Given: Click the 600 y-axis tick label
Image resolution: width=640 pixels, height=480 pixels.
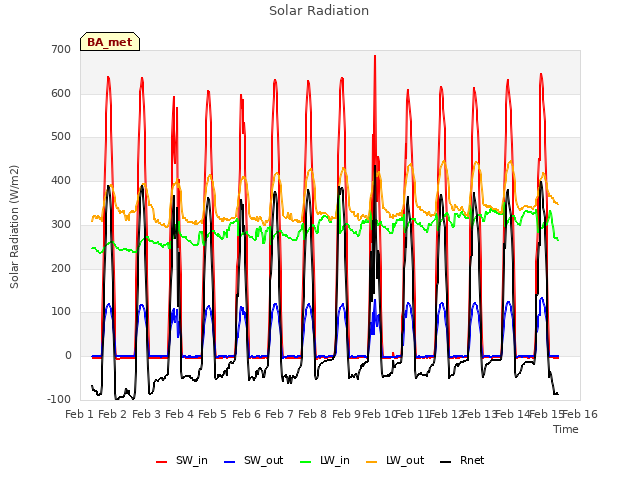Looking at the screenshot, I should click(x=61, y=93).
